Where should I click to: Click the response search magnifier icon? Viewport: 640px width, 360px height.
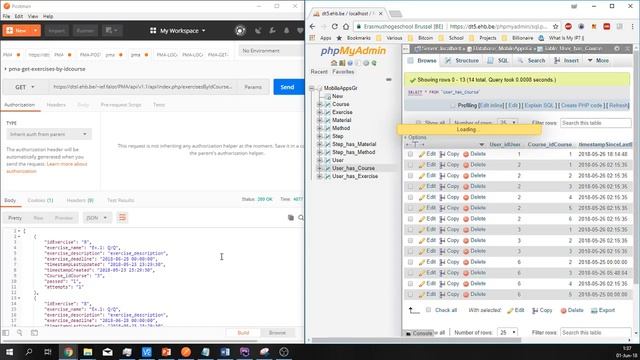click(301, 218)
